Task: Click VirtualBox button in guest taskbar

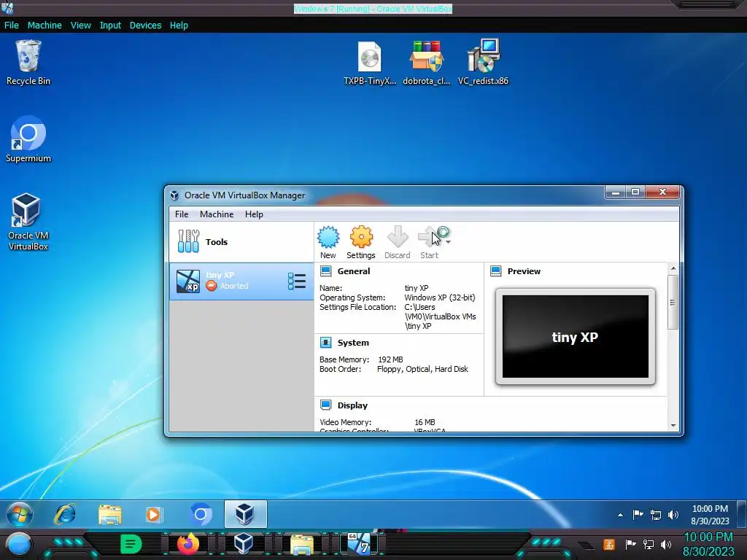Action: (245, 514)
